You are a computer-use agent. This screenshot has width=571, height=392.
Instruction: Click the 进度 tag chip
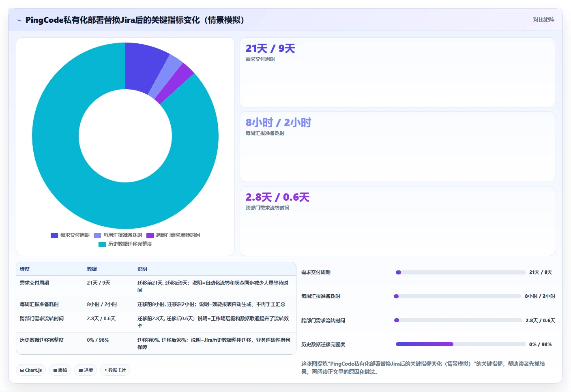pyautogui.click(x=86, y=370)
